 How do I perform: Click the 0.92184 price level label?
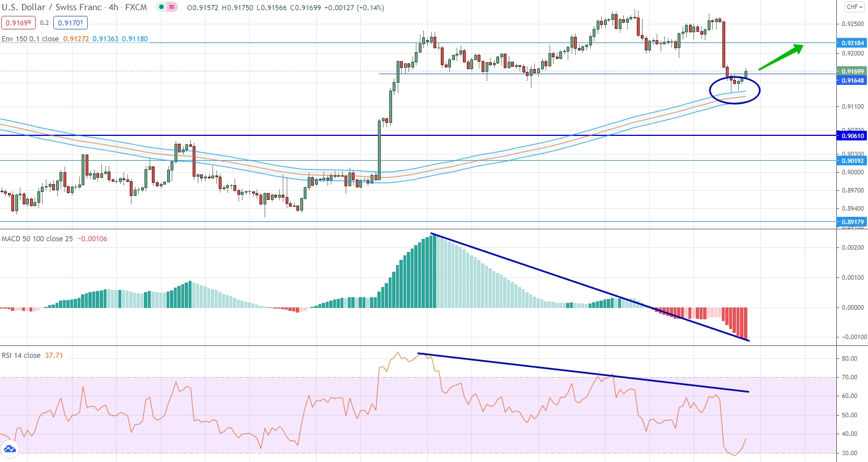click(852, 43)
